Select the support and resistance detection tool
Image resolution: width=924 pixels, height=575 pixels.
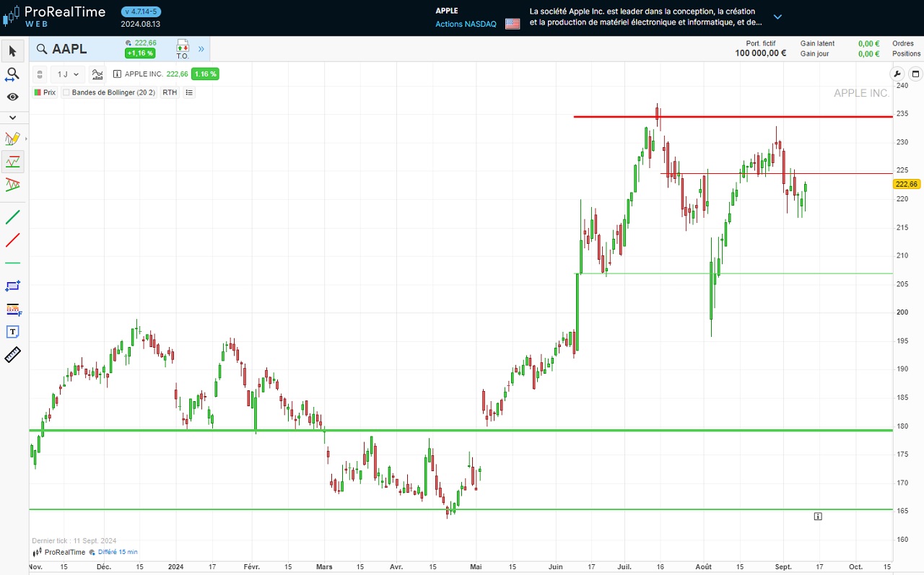[12, 162]
